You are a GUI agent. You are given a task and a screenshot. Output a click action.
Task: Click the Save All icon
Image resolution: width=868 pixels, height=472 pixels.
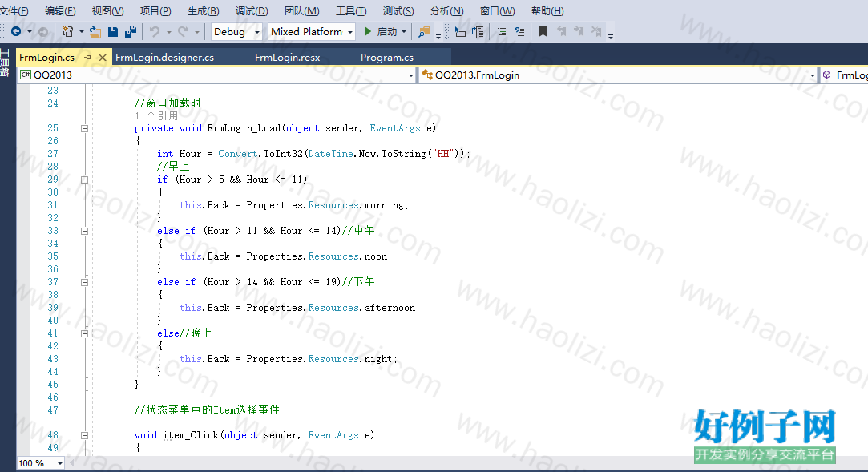pyautogui.click(x=131, y=31)
